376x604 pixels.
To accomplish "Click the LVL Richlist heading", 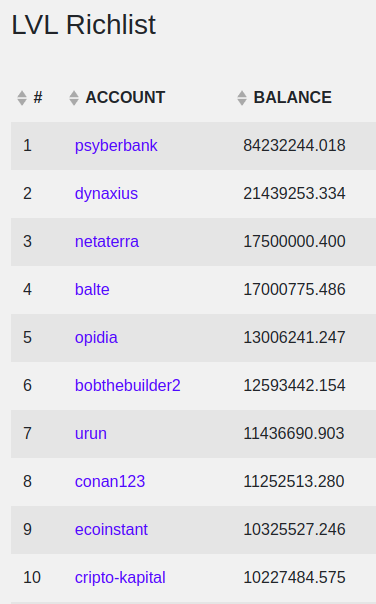I will pyautogui.click(x=84, y=25).
